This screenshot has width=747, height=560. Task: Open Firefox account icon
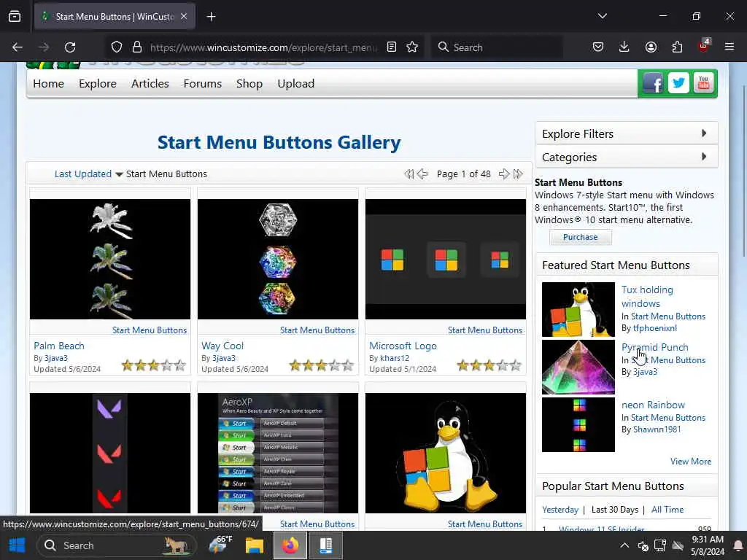pyautogui.click(x=651, y=47)
